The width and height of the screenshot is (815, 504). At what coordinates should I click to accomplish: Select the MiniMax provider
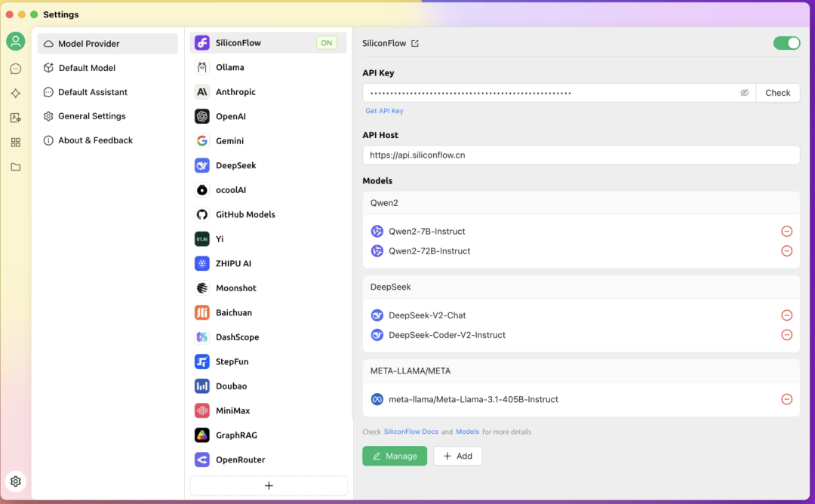pyautogui.click(x=268, y=410)
